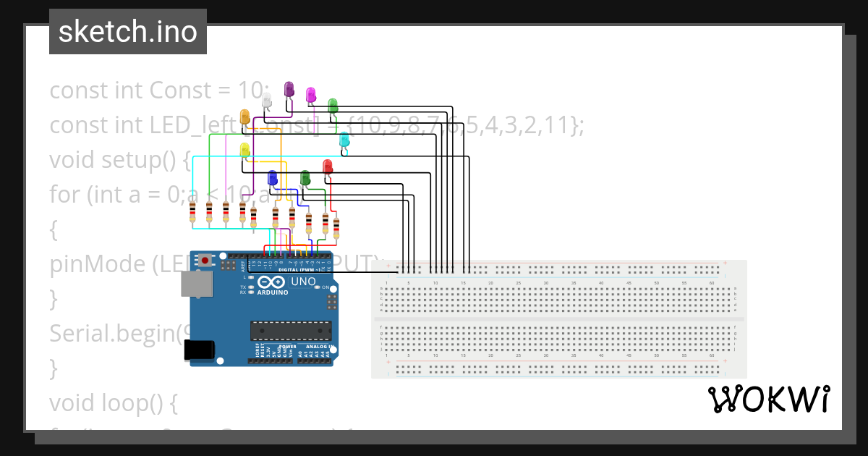Click the red LED component

327,167
